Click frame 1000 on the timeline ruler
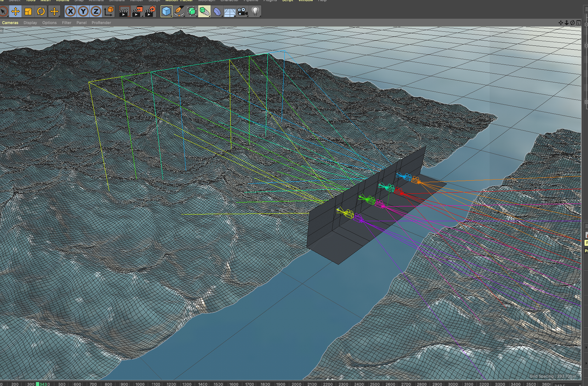This screenshot has height=386, width=588. point(140,384)
